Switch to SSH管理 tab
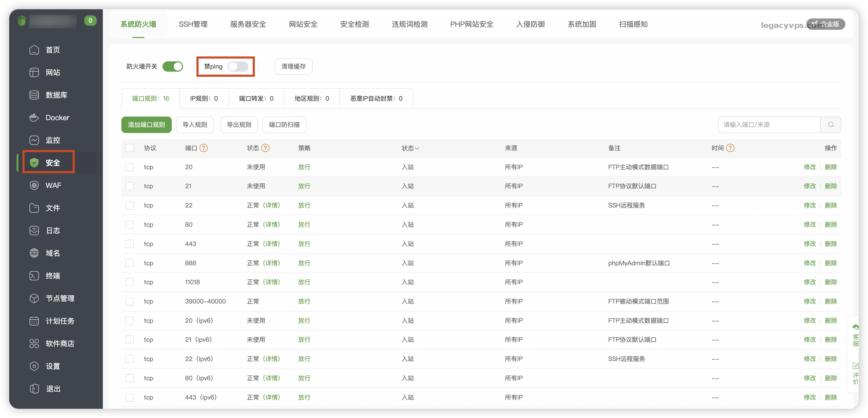 click(193, 24)
